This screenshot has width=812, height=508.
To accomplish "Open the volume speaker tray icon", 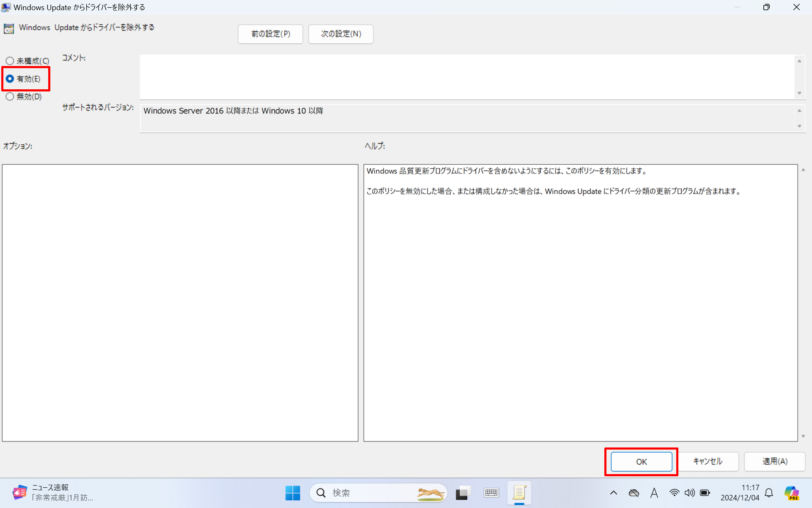I will click(690, 493).
